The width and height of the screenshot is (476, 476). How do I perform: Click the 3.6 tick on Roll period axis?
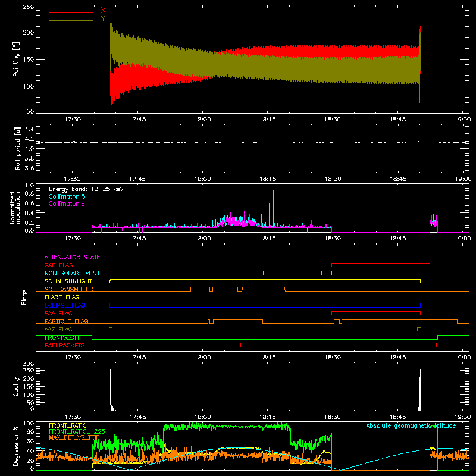(x=29, y=168)
